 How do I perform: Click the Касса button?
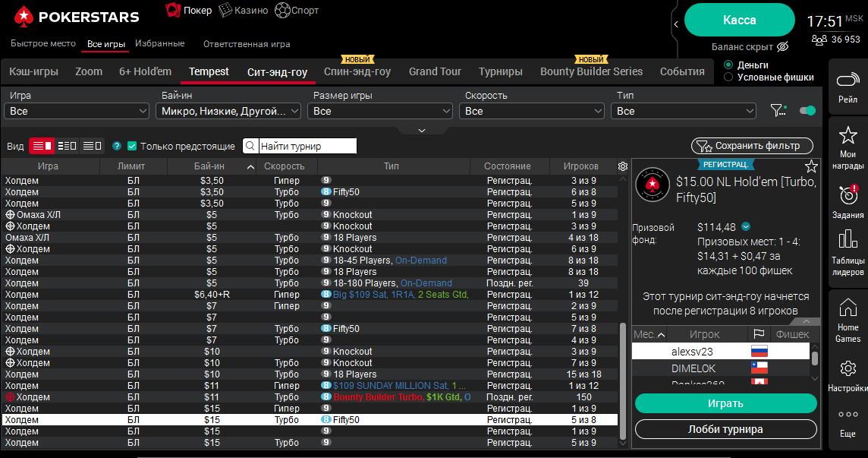coord(740,20)
